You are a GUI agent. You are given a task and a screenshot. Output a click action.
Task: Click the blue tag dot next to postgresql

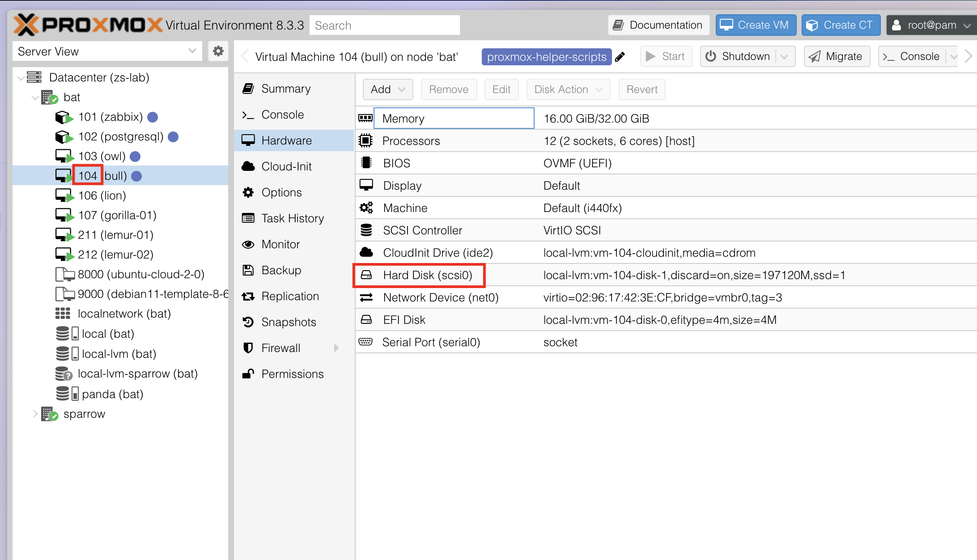(173, 137)
